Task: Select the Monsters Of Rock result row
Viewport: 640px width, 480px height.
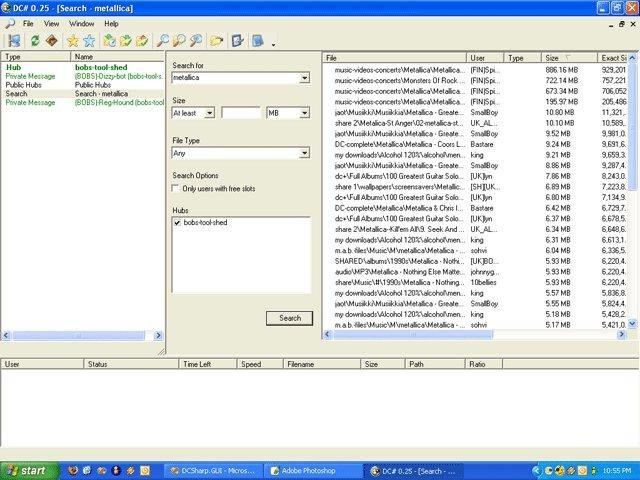Action: 476,81
